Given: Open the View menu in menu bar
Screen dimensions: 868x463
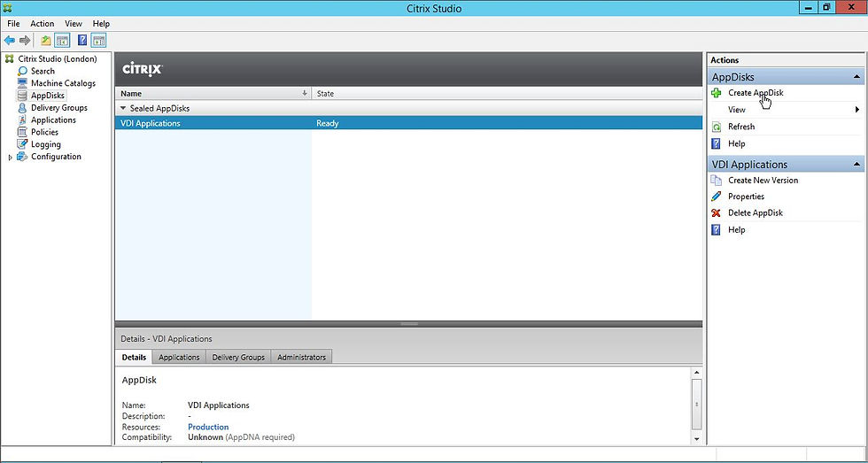Looking at the screenshot, I should pos(73,24).
